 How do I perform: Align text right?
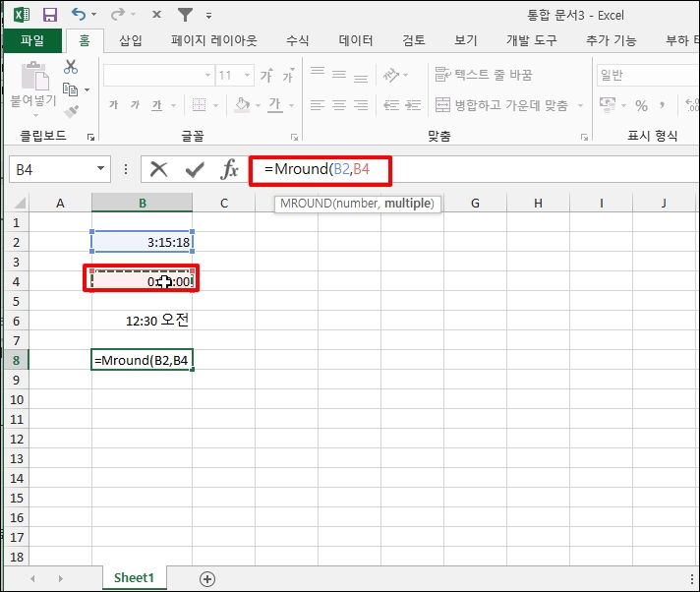click(x=361, y=105)
